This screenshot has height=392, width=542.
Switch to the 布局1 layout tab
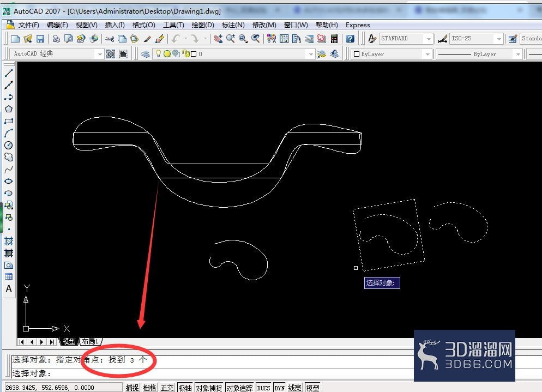(90, 341)
